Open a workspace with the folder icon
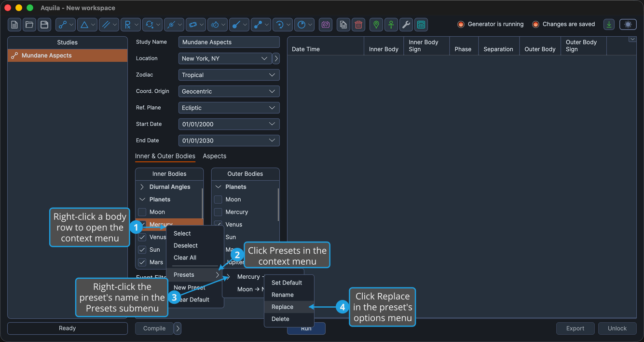Image resolution: width=644 pixels, height=342 pixels. pyautogui.click(x=29, y=25)
